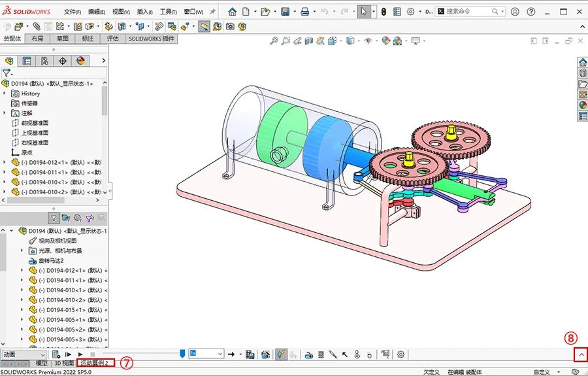Collapse the CommandManager ribbon chevron
Viewport: 588px width, 376px height.
(582, 27)
